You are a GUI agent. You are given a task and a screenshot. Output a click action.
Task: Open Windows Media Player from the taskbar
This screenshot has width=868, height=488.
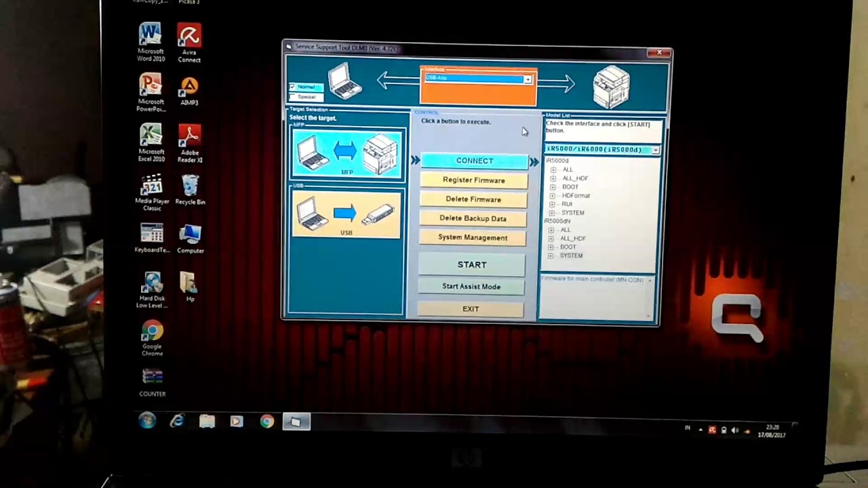(236, 422)
